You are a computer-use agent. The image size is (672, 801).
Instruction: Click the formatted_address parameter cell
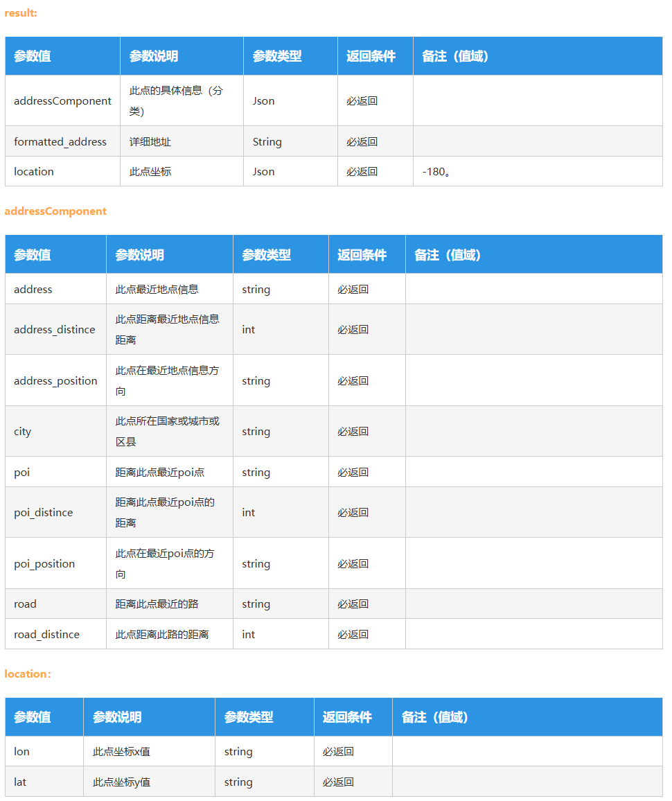pos(63,141)
